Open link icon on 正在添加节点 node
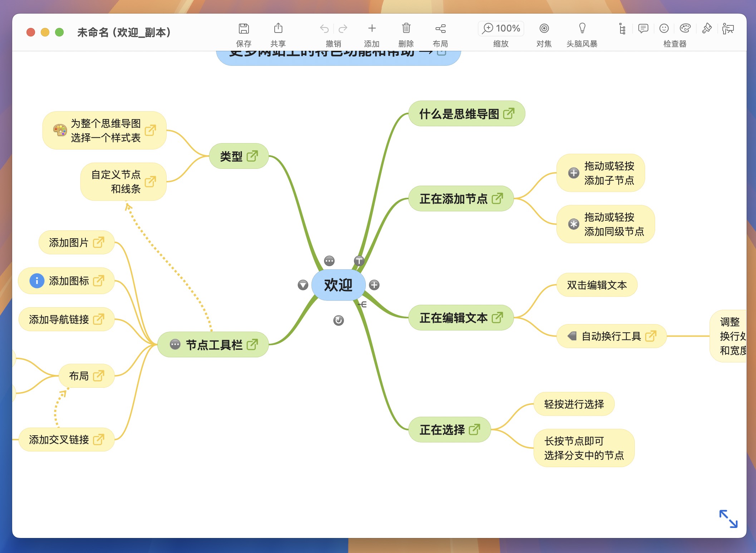The height and width of the screenshot is (553, 756). pyautogui.click(x=497, y=199)
